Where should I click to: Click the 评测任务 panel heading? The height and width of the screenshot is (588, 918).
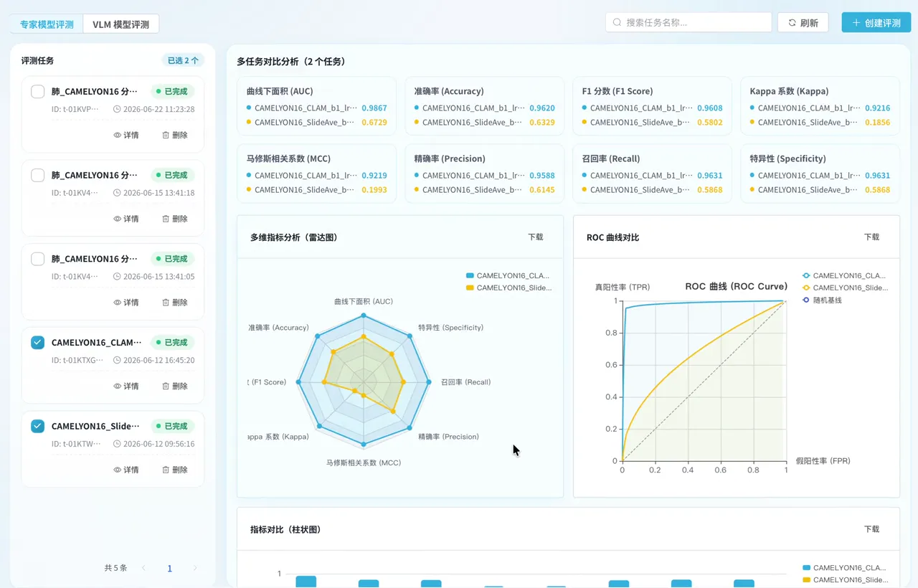point(37,61)
